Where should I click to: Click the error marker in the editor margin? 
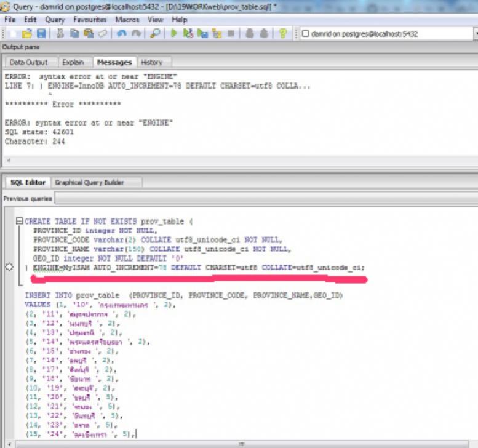9,267
